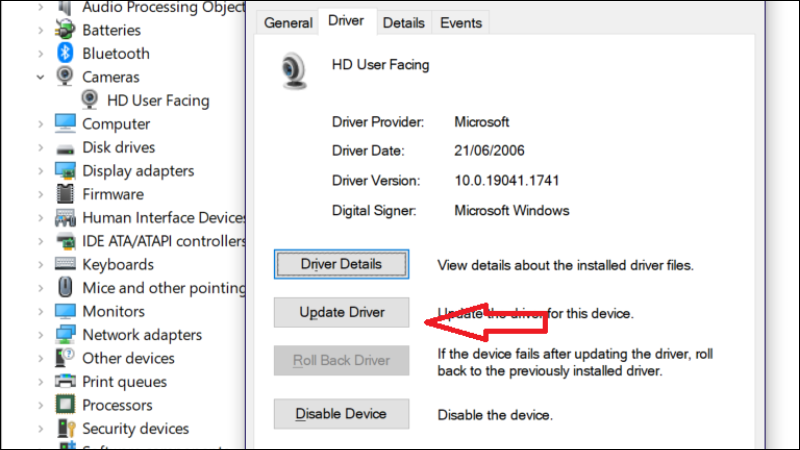
Task: Open the Details tab
Action: (404, 23)
